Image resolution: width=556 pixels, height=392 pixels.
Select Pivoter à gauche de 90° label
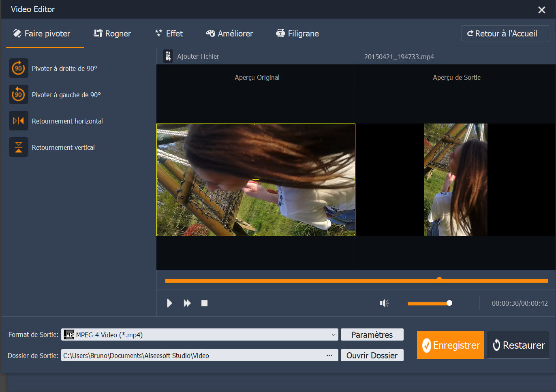tap(66, 95)
